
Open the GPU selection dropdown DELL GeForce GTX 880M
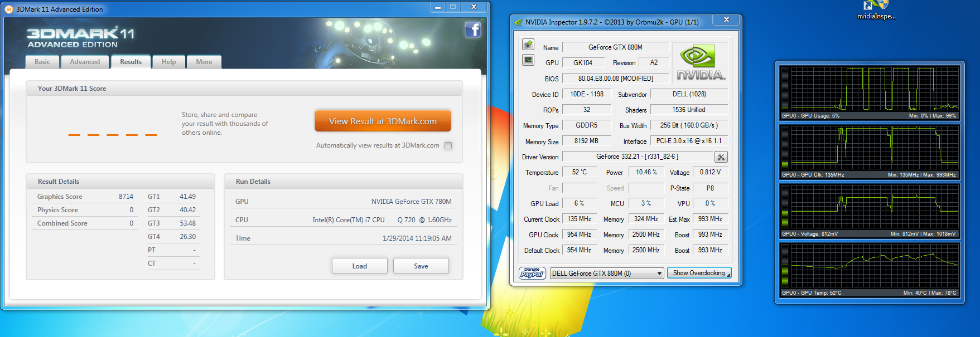pos(607,273)
